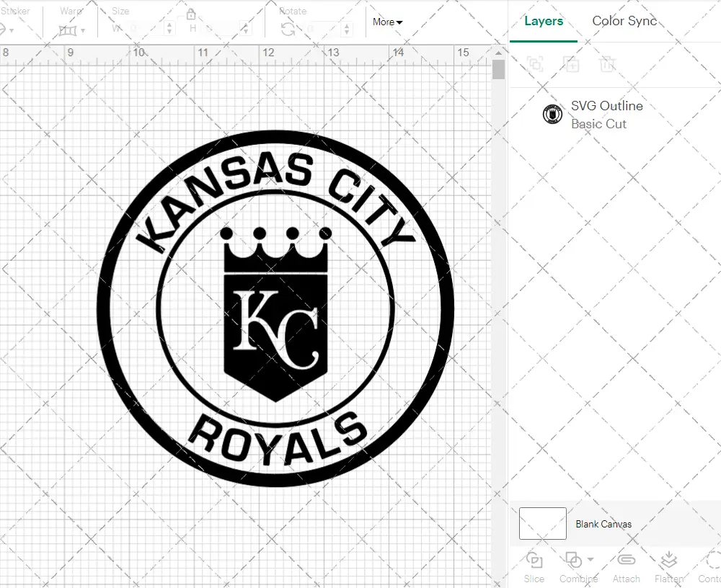Click the Height stepper arrows
Viewport: 721px width, 588px height.
pos(246,29)
